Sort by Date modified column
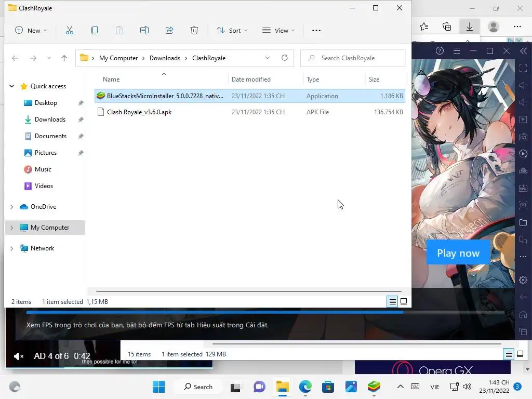Viewport: 532px width, 399px height. point(251,79)
